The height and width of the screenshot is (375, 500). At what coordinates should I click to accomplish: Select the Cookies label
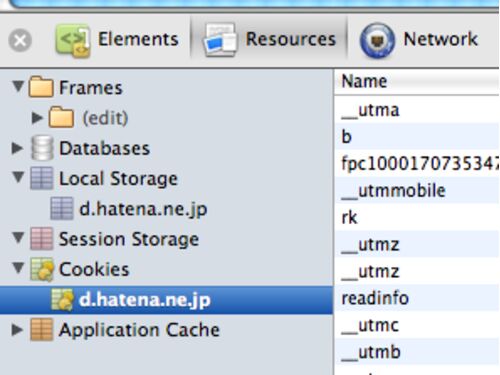[x=94, y=269]
